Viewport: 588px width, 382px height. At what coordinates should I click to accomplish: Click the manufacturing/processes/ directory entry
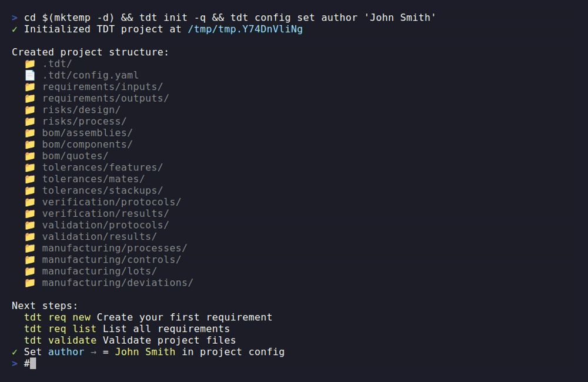tap(114, 248)
